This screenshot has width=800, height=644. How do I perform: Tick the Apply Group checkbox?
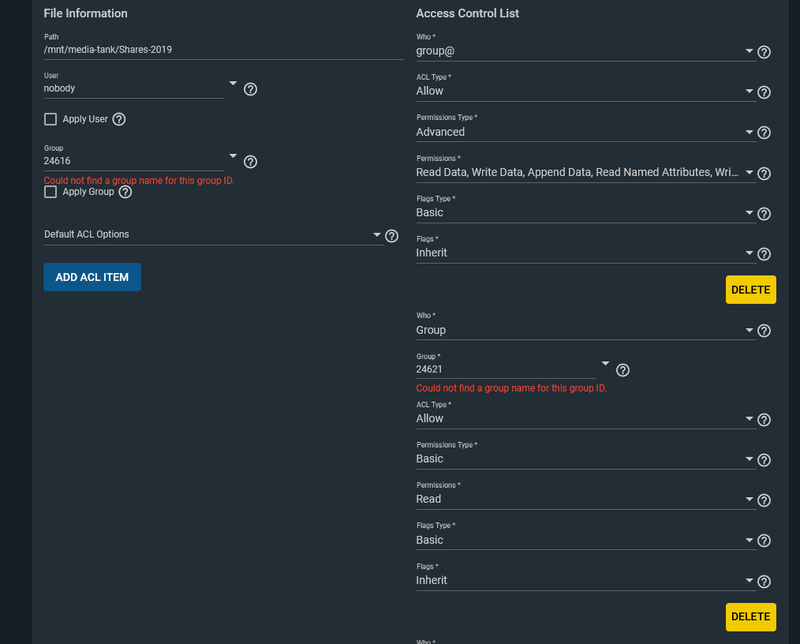[51, 192]
